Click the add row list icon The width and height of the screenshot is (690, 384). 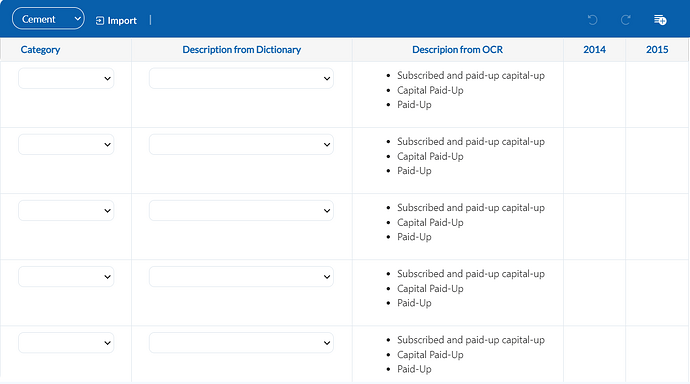tap(660, 20)
